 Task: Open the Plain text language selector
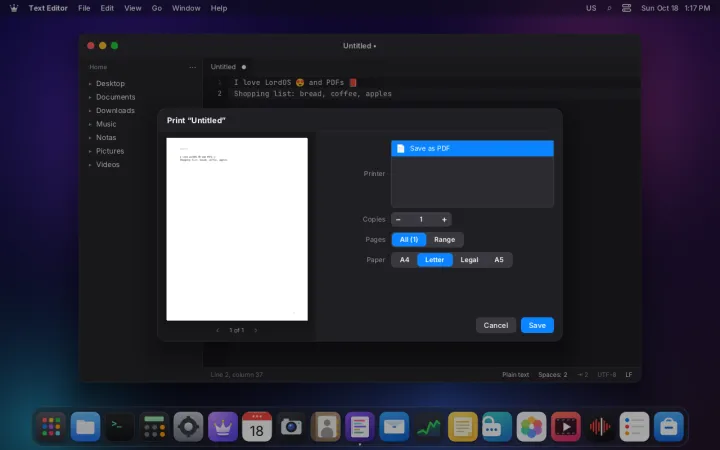point(515,375)
